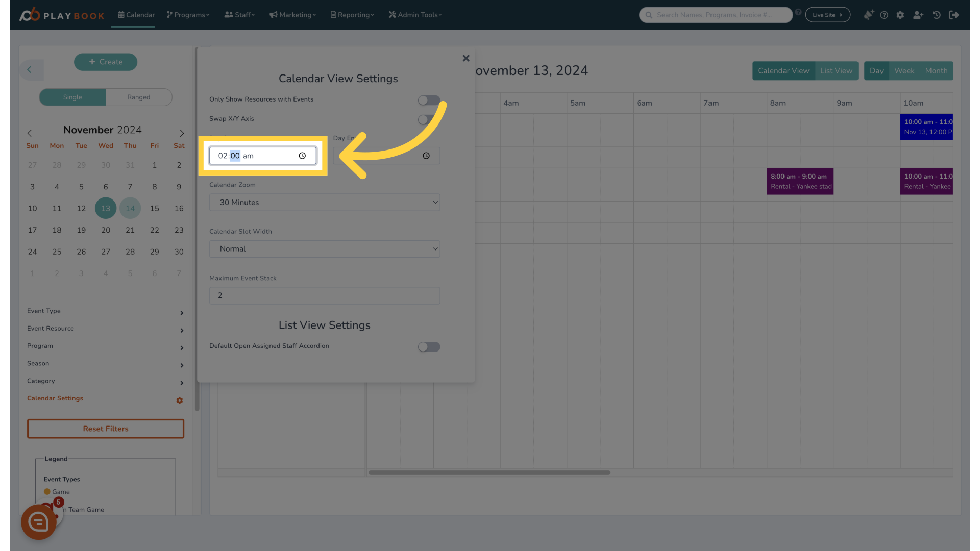Click the Day Start time field
Screen dimensions: 980x551
tap(263, 156)
